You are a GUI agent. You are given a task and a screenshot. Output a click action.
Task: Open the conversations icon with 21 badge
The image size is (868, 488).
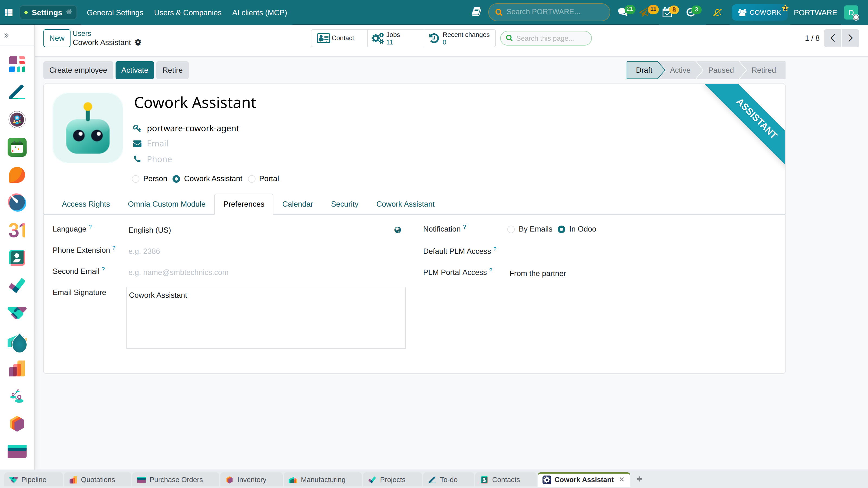pyautogui.click(x=623, y=12)
